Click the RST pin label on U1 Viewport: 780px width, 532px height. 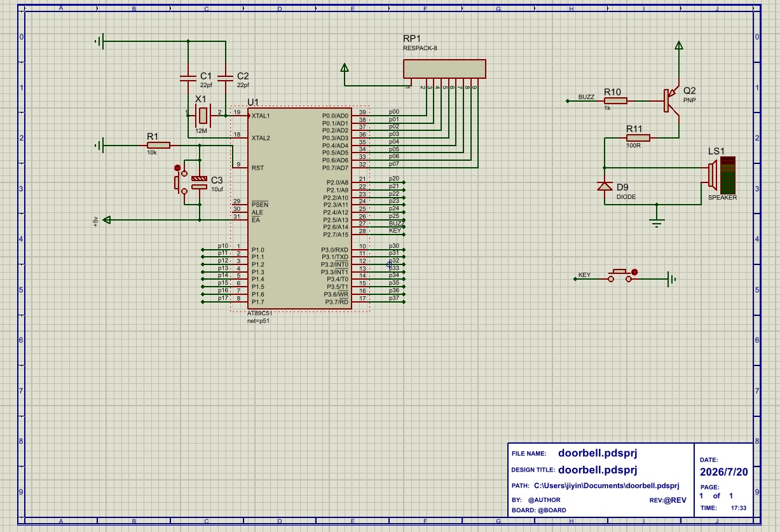point(257,168)
